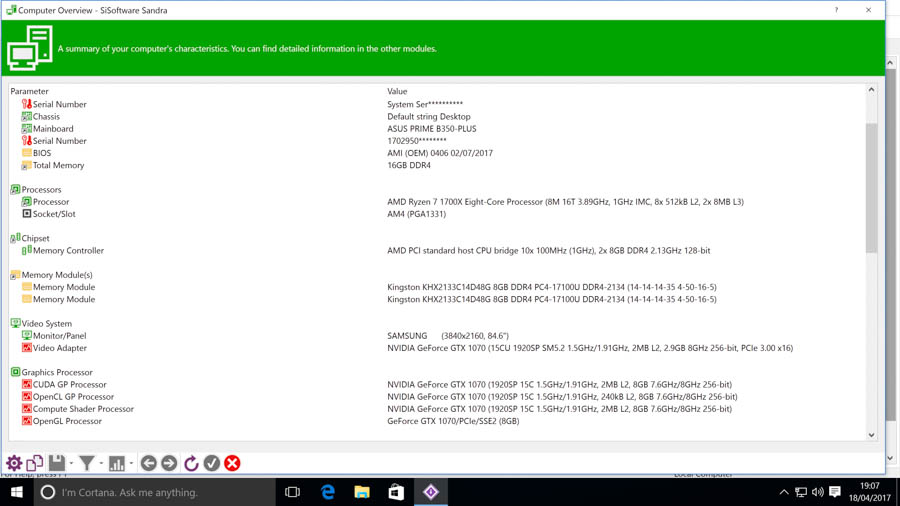Click the forward arrow button
900x506 pixels.
point(169,463)
